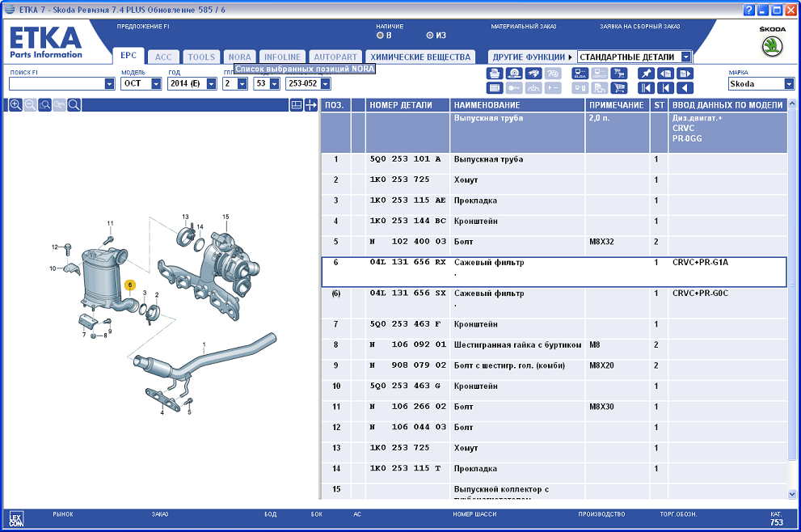Open the year 2014 (E) dropdown
This screenshot has height=532, width=801.
[212, 84]
